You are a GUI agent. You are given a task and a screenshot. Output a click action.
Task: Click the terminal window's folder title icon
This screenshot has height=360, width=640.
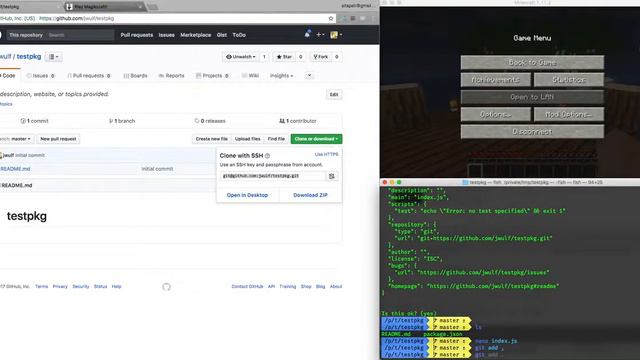click(x=465, y=182)
